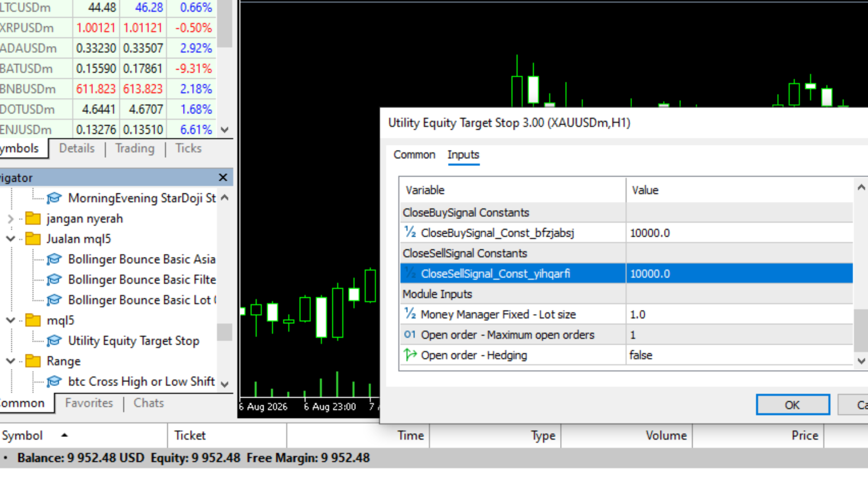Select the BNBUSDm symbol row
The height and width of the screenshot is (488, 868).
tap(108, 89)
